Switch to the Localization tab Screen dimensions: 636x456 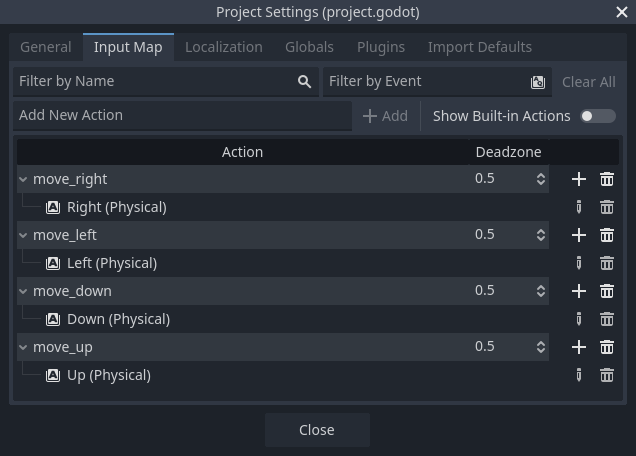223,47
